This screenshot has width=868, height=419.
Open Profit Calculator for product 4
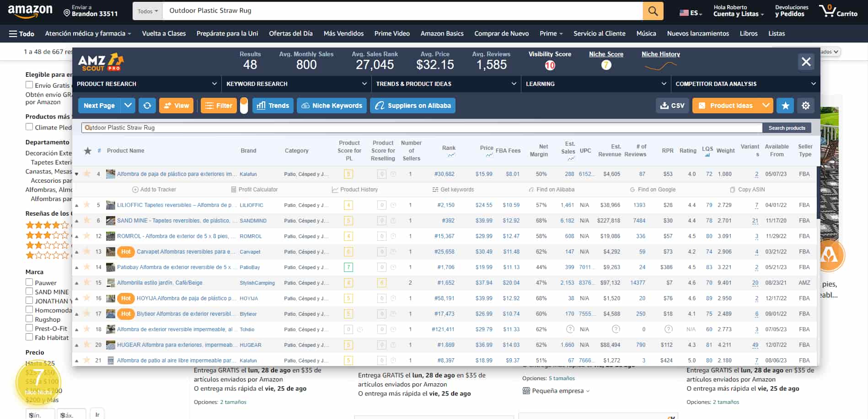(254, 190)
